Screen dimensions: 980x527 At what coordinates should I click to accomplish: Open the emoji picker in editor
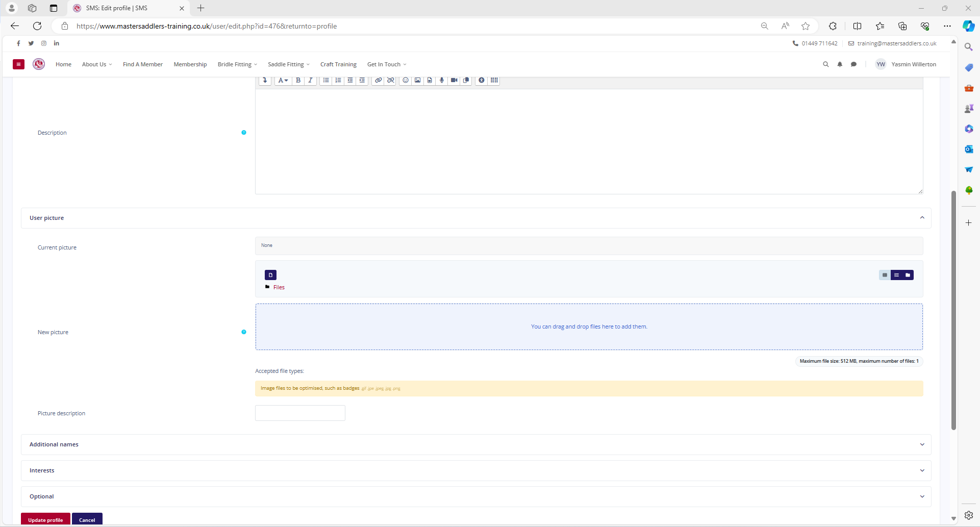(x=406, y=80)
